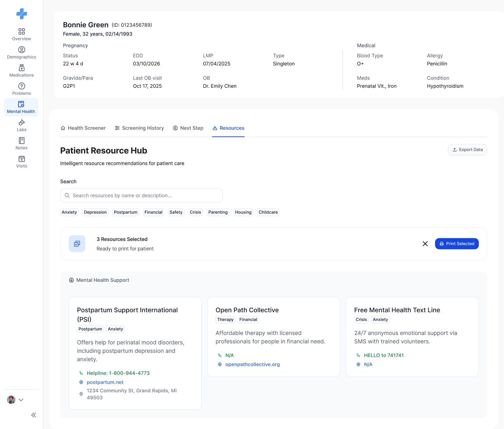The height and width of the screenshot is (429, 504).
Task: Open the Problems sidebar icon
Action: coord(22,86)
